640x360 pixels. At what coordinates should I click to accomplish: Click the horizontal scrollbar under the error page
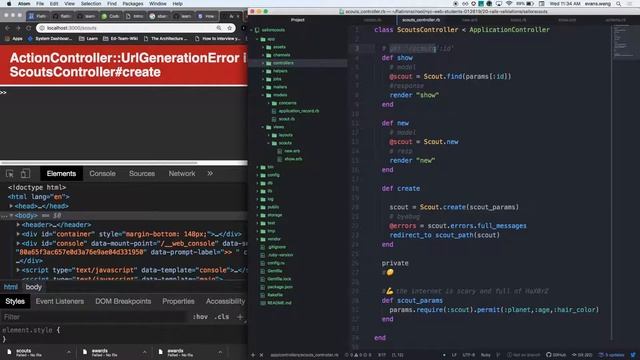(99, 162)
